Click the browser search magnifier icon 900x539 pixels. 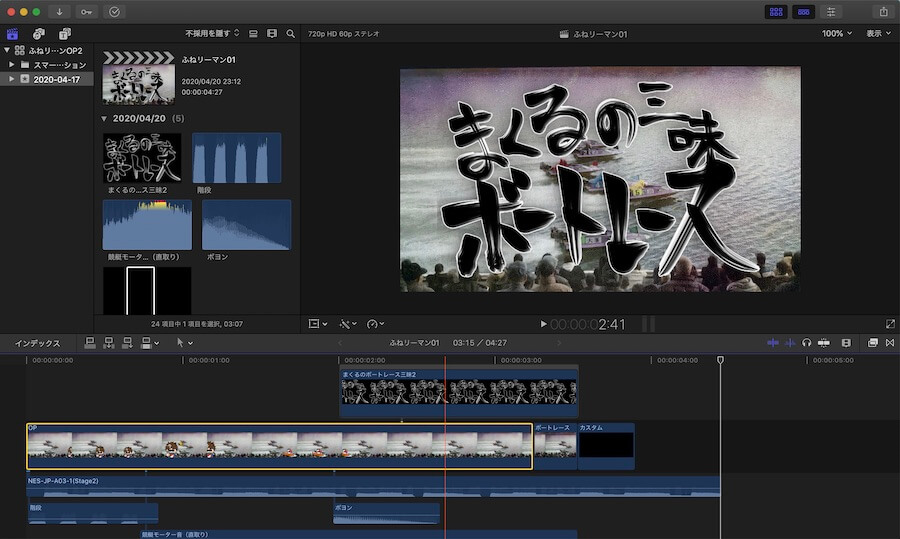(x=290, y=34)
